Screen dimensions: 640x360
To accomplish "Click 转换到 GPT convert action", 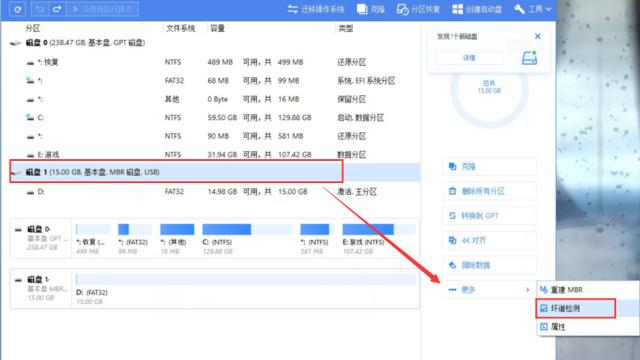I will pos(489,216).
